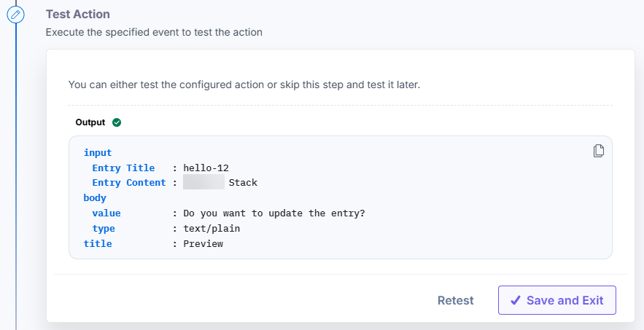Click 'Do you want to update the entry?' text

[274, 213]
